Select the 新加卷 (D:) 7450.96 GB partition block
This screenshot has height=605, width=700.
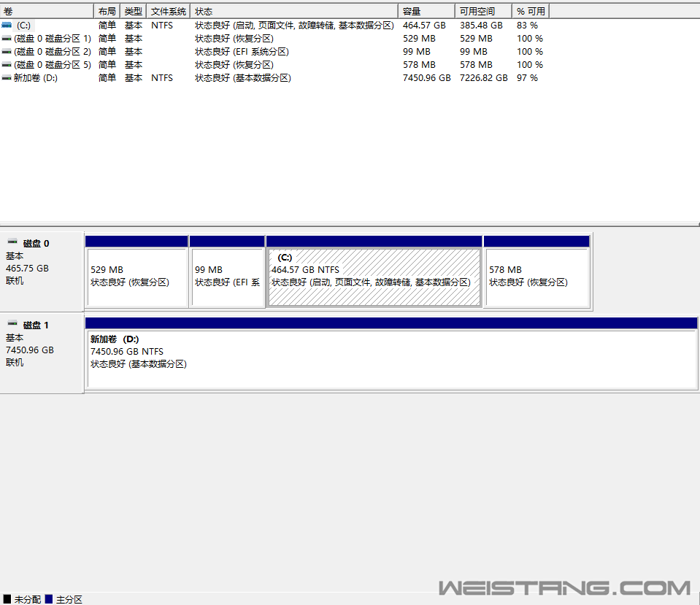[x=391, y=358]
